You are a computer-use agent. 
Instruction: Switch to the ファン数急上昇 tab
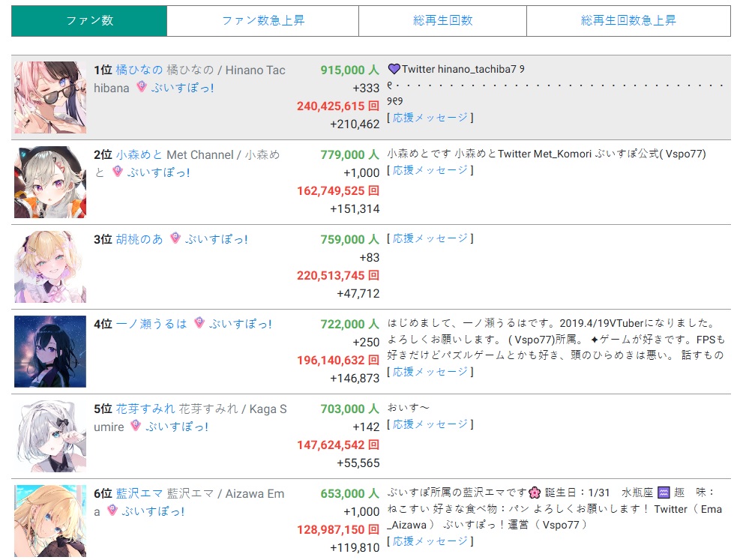point(263,21)
